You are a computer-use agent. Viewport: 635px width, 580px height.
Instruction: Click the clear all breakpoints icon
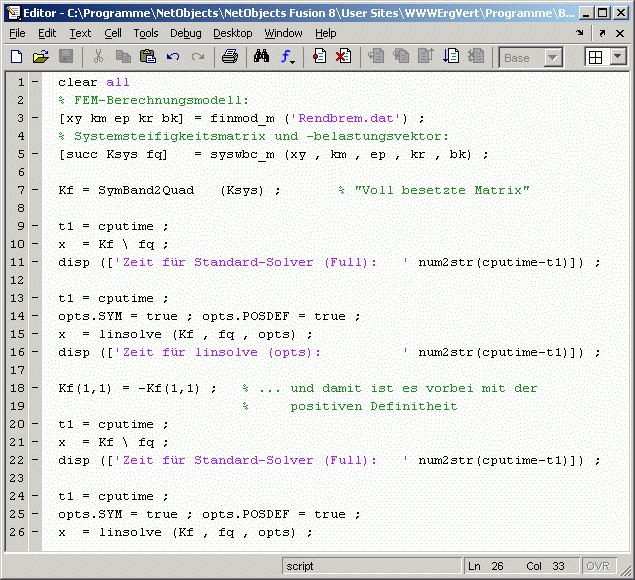(x=343, y=57)
